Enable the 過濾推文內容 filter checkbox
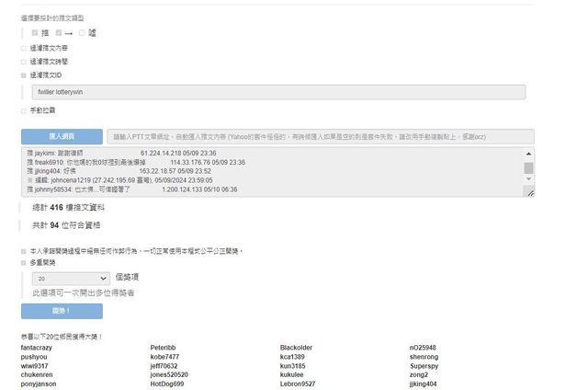The height and width of the screenshot is (390, 588). [23, 47]
